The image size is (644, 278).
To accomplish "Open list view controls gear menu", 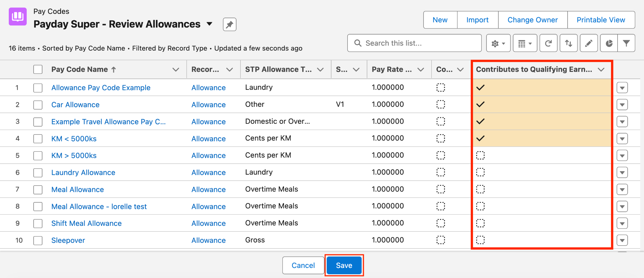I will click(498, 43).
